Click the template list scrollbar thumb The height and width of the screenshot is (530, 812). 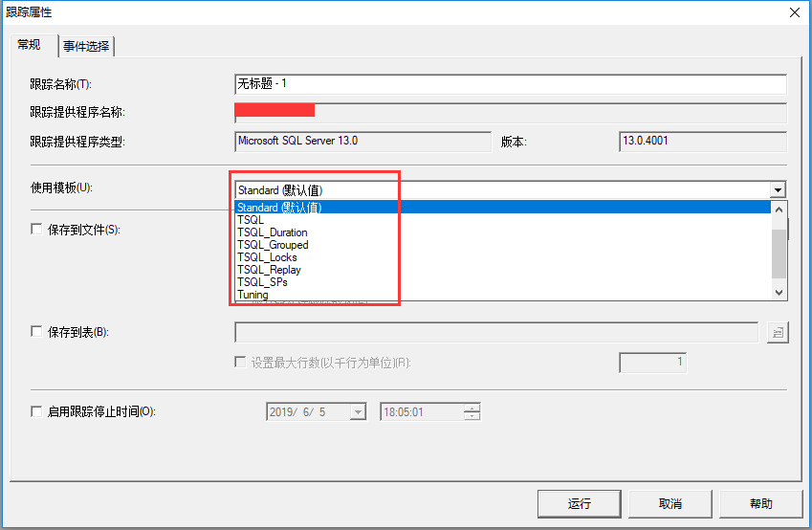pos(779,254)
